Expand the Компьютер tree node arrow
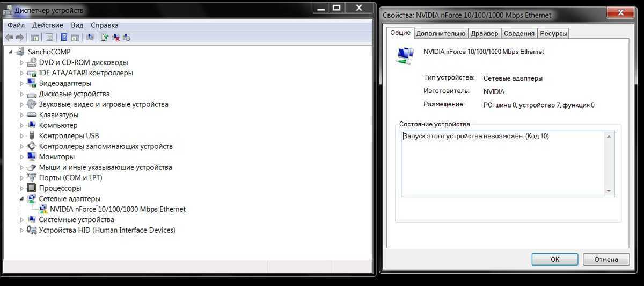 22,125
